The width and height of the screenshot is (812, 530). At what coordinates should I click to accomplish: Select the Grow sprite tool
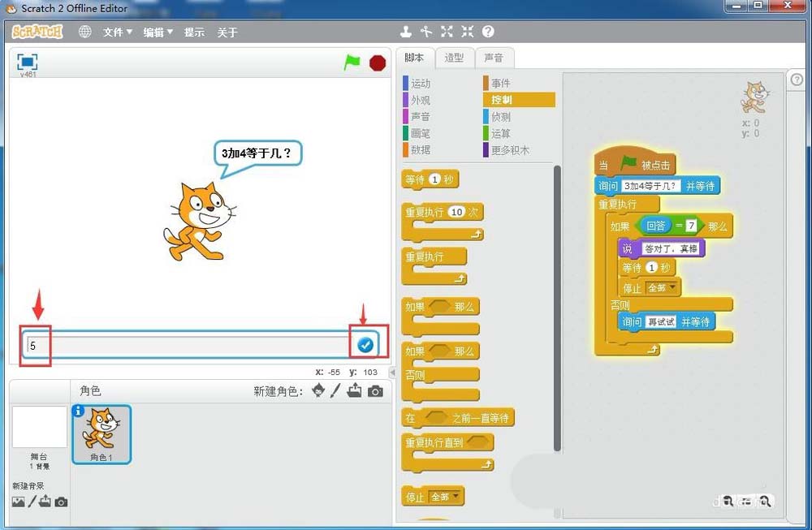[447, 32]
